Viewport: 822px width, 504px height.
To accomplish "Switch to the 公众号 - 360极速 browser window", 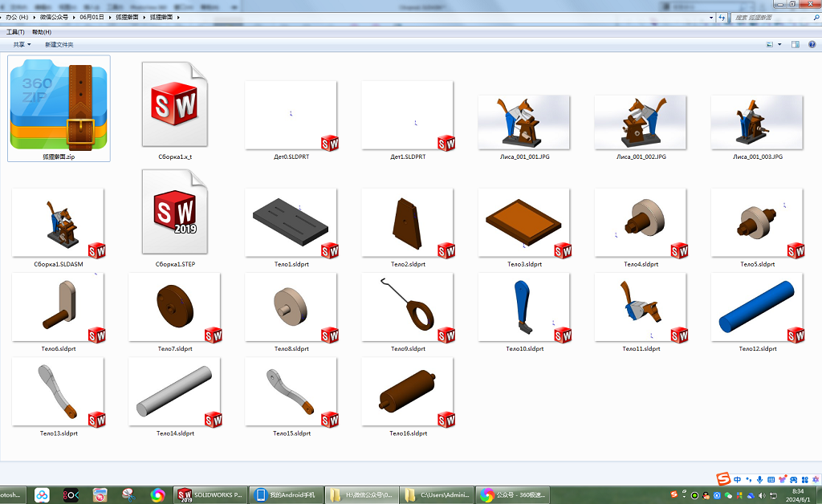I will [513, 494].
